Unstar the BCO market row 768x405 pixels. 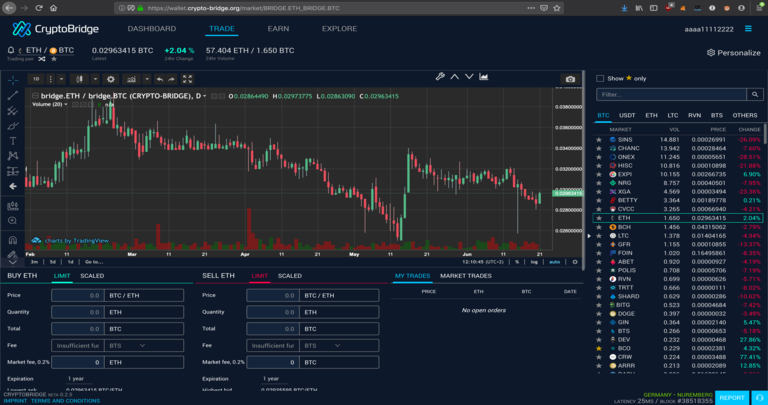[599, 348]
